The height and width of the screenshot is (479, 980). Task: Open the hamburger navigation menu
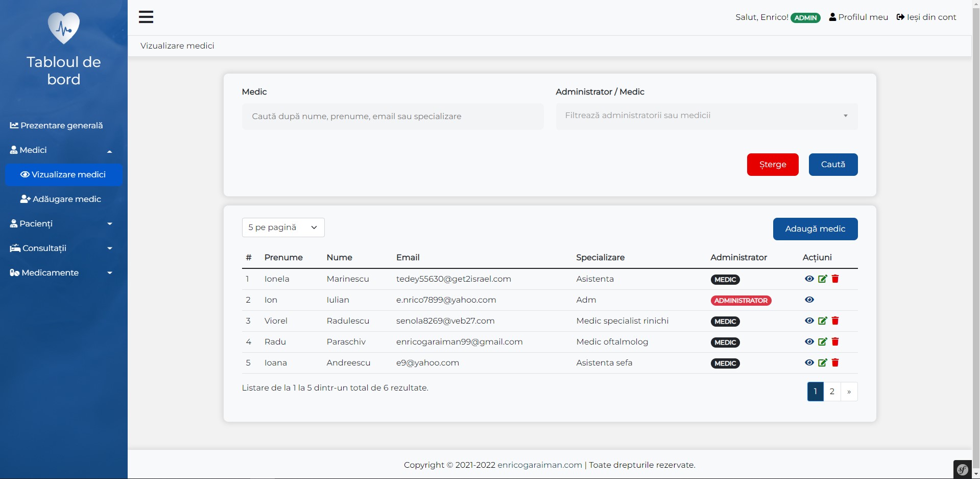[x=146, y=17]
